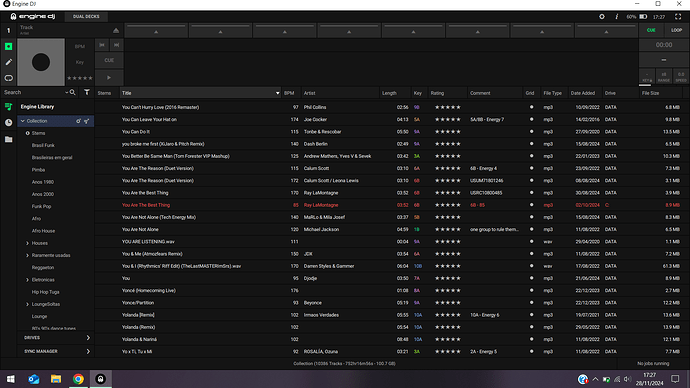Collapse the Collection tree node
The width and height of the screenshot is (690, 388).
point(23,121)
